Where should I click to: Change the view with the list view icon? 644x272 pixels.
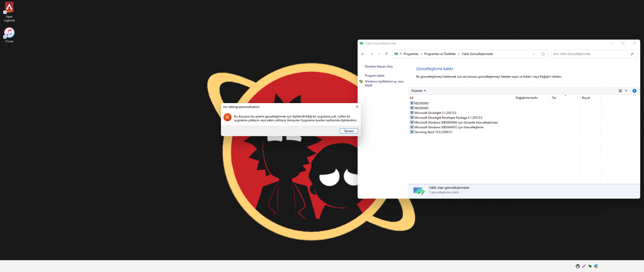tap(620, 91)
